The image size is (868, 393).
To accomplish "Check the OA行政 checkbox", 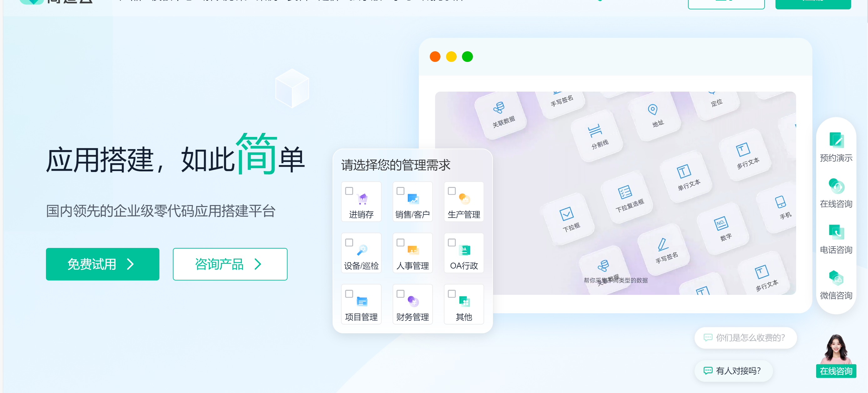I will point(452,242).
